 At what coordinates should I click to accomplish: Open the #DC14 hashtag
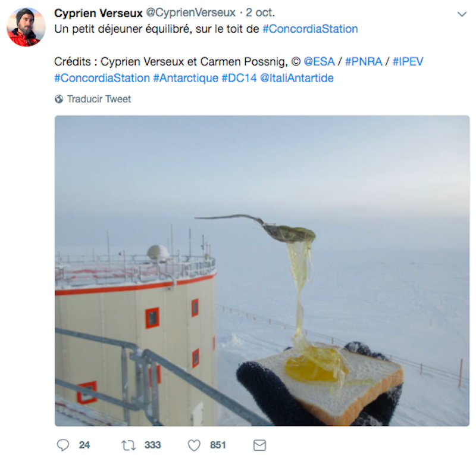point(239,78)
